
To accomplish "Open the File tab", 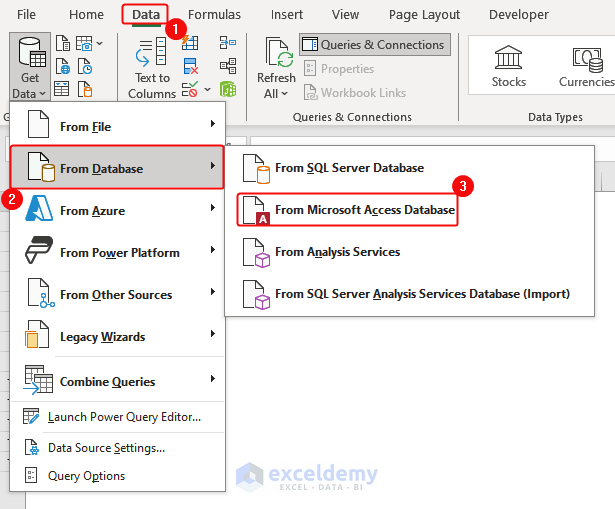I will click(26, 15).
